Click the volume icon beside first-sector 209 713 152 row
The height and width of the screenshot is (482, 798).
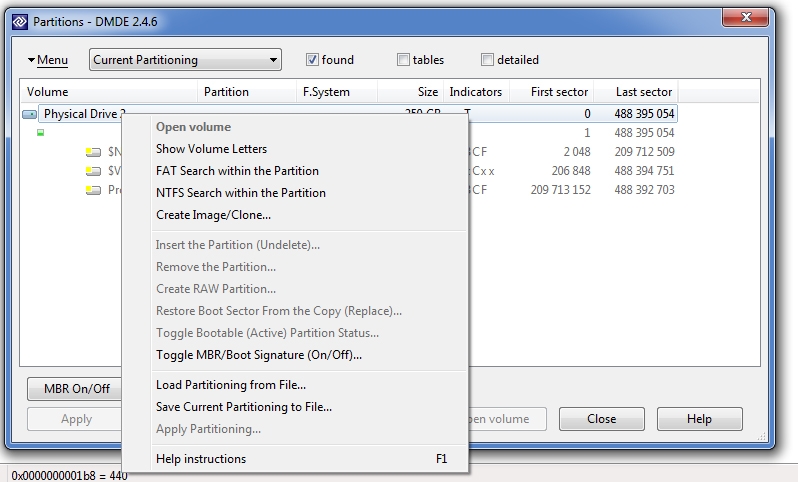tap(93, 190)
